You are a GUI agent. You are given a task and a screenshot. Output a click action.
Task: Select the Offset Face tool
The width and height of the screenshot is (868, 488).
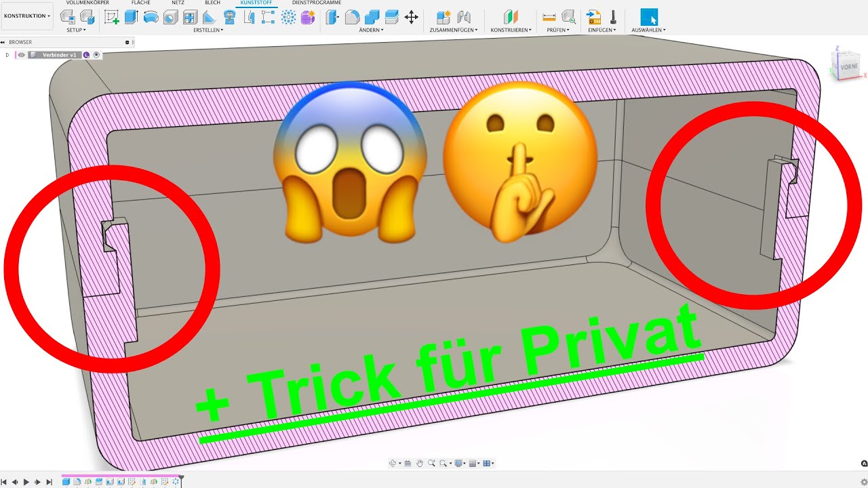pyautogui.click(x=391, y=18)
